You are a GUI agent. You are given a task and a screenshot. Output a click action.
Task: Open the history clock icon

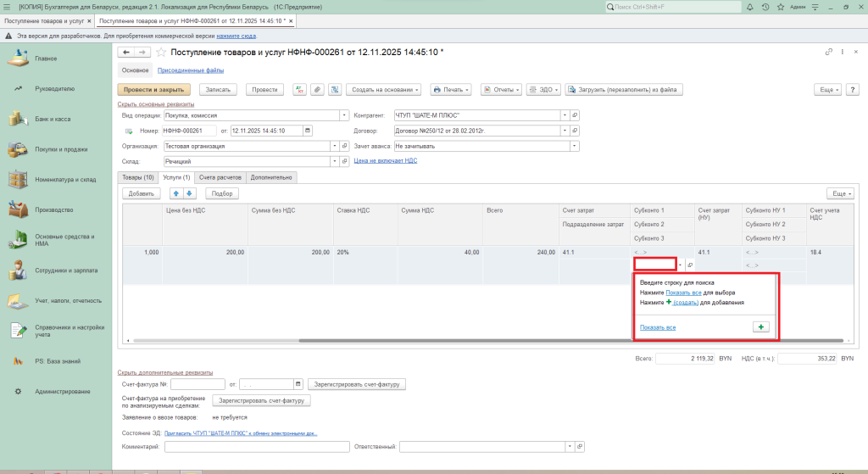(x=765, y=7)
